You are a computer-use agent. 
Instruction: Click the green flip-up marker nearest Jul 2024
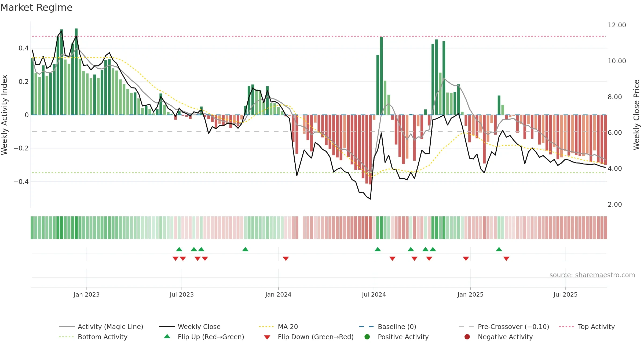[378, 249]
